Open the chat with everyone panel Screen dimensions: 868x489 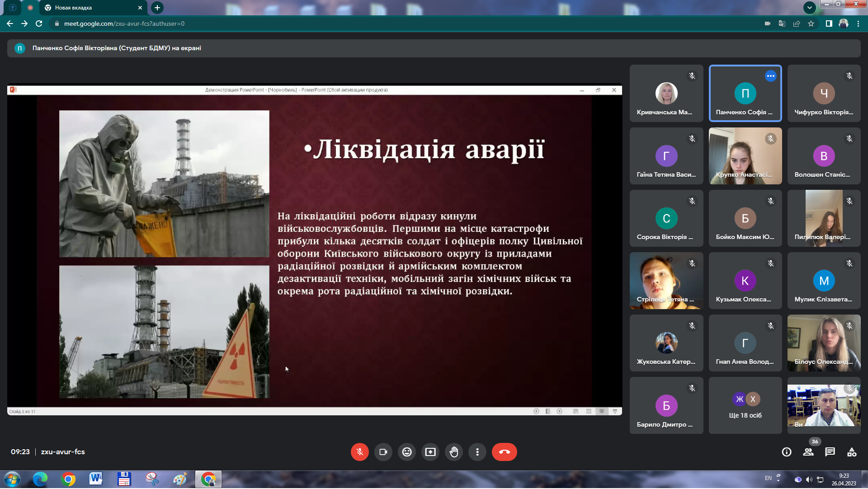830,452
